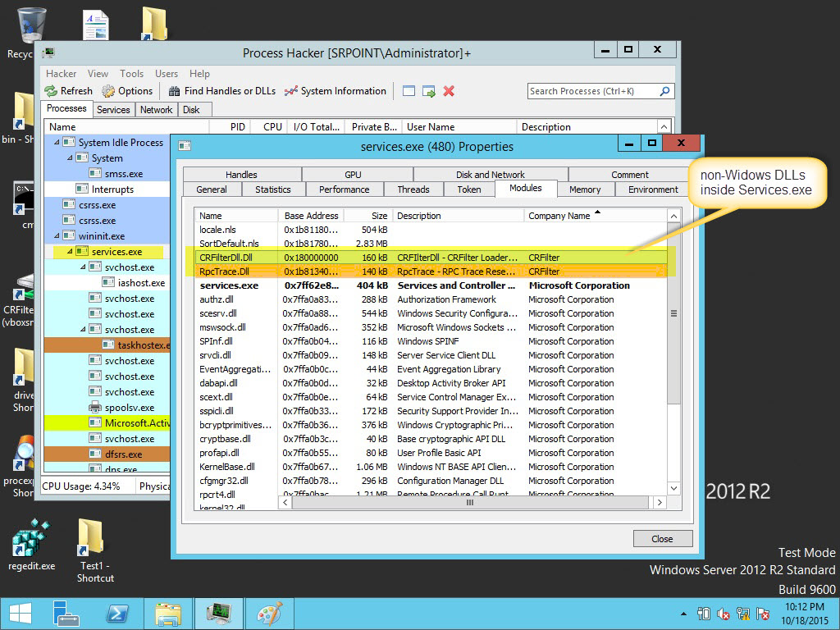The image size is (840, 630).
Task: Collapse the wininit.exe tree node
Action: (x=57, y=235)
